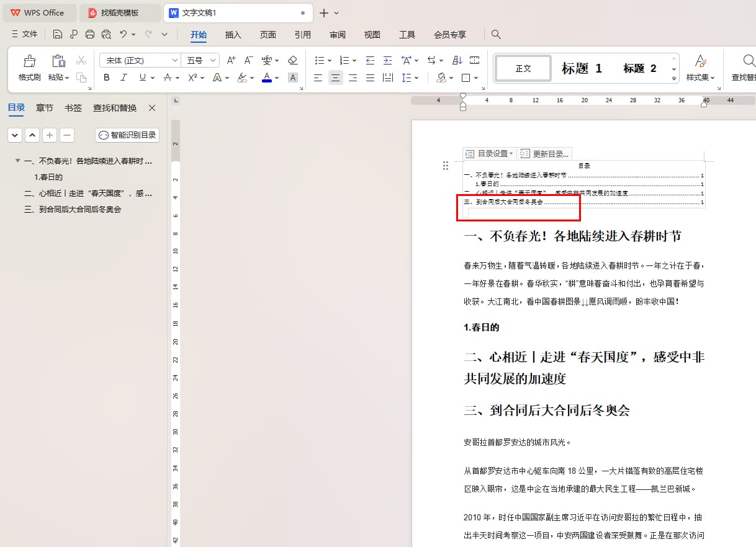Toggle center alignment
The height and width of the screenshot is (547, 756).
[335, 78]
